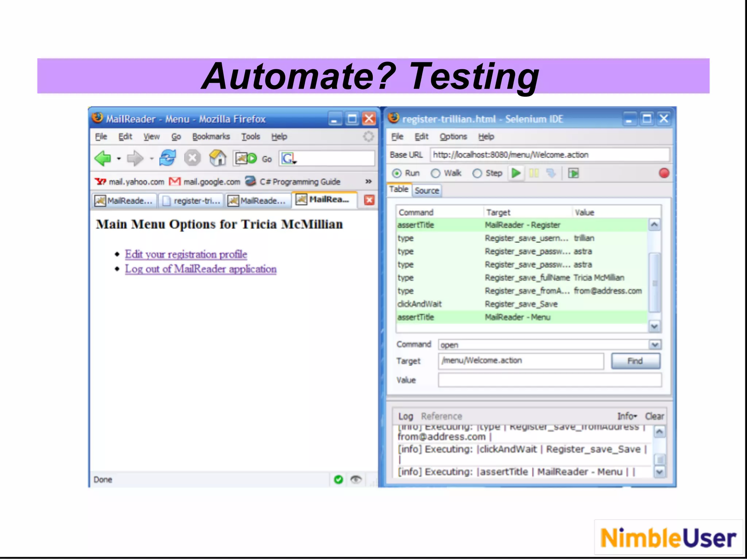Click the green Play test button

(x=516, y=173)
